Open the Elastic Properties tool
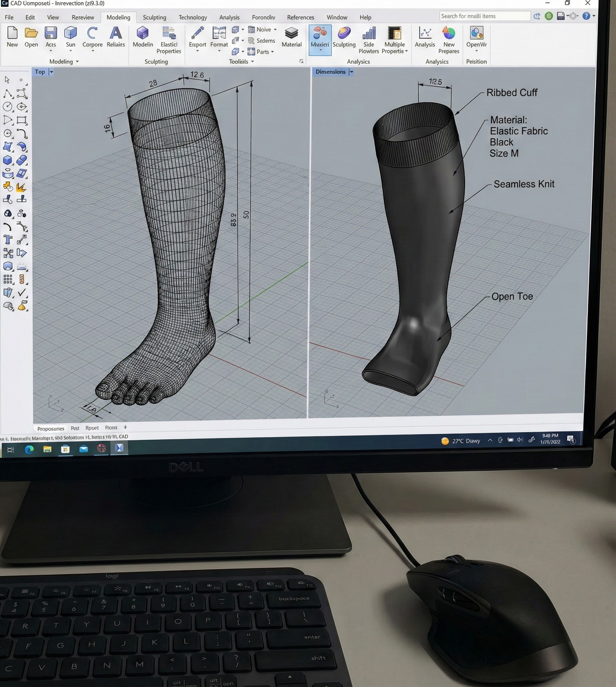The height and width of the screenshot is (687, 616). coord(169,34)
